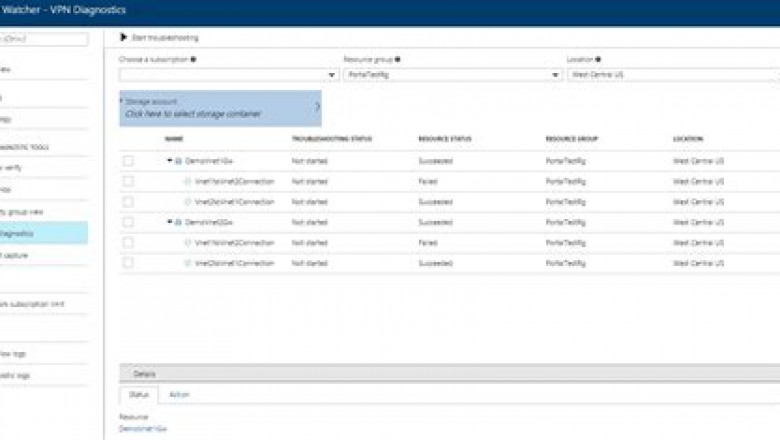The width and height of the screenshot is (780, 440).
Task: Click chevron arrow on Storage account tile
Action: coord(317,107)
